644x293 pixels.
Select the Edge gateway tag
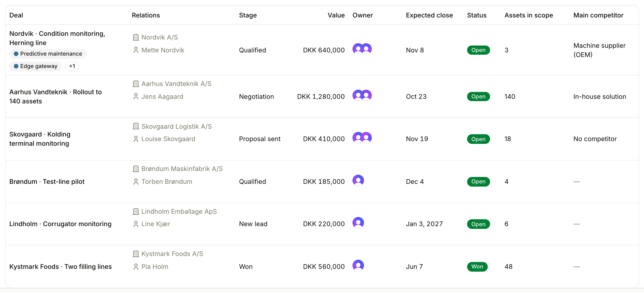(x=35, y=66)
